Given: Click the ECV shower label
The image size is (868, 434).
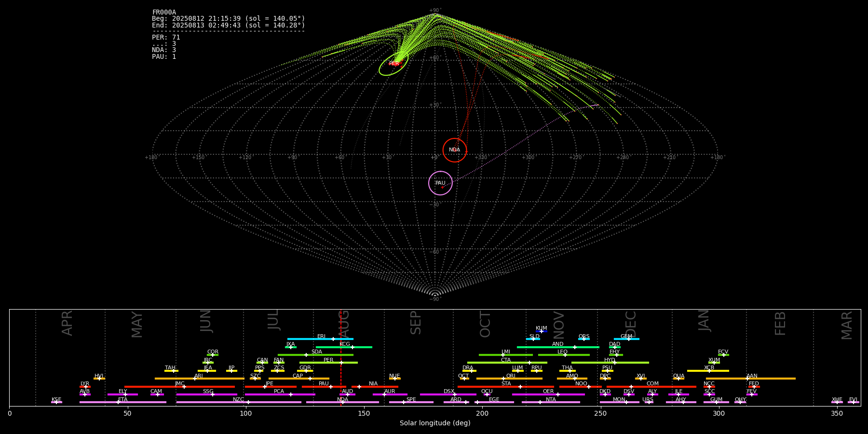Looking at the screenshot, I should click(x=723, y=352).
